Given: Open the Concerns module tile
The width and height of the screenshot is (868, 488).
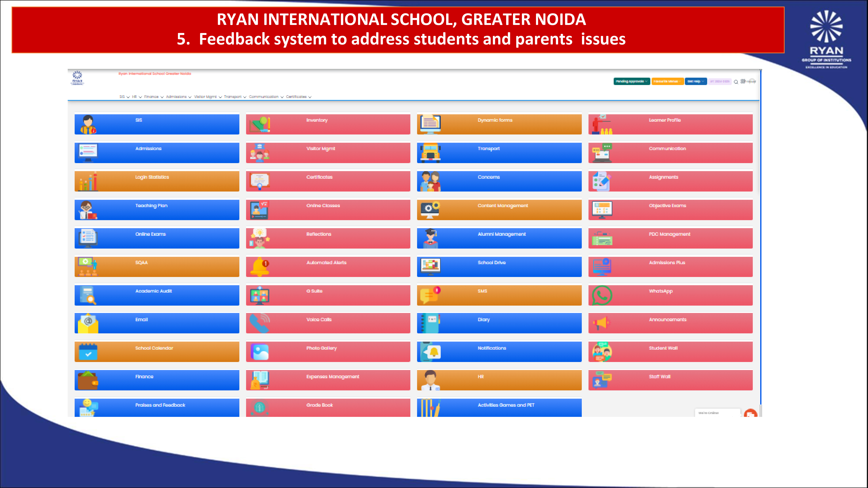Looking at the screenshot, I should tap(499, 181).
